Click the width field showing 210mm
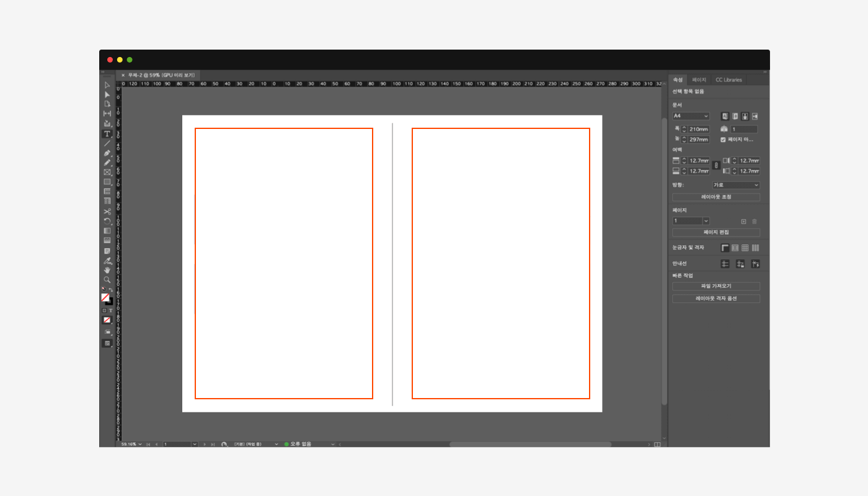The height and width of the screenshot is (496, 868). point(699,129)
